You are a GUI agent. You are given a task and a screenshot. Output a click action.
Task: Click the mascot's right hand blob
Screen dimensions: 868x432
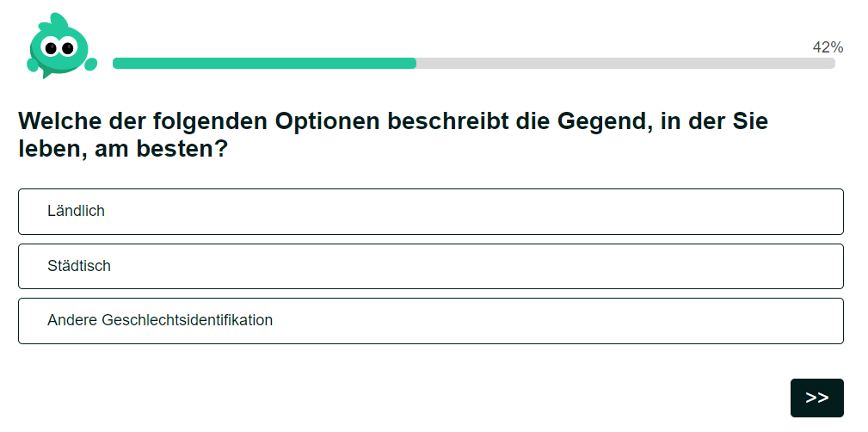pyautogui.click(x=90, y=65)
